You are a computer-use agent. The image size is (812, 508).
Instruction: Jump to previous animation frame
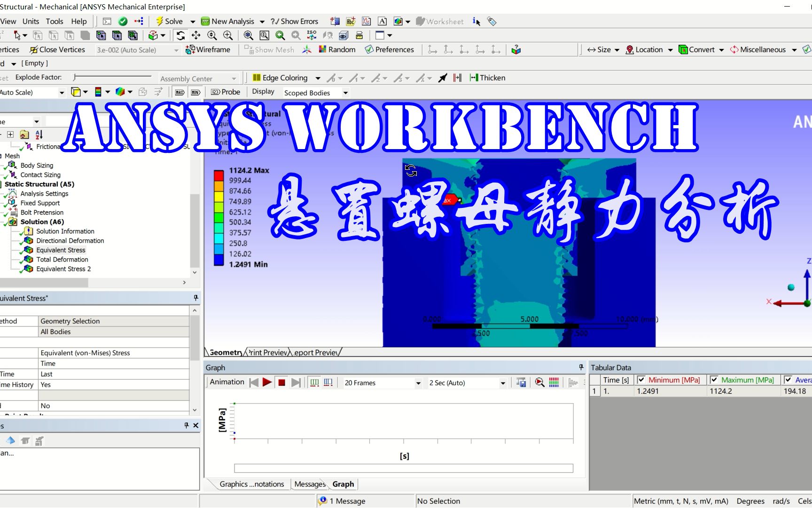[x=254, y=382]
